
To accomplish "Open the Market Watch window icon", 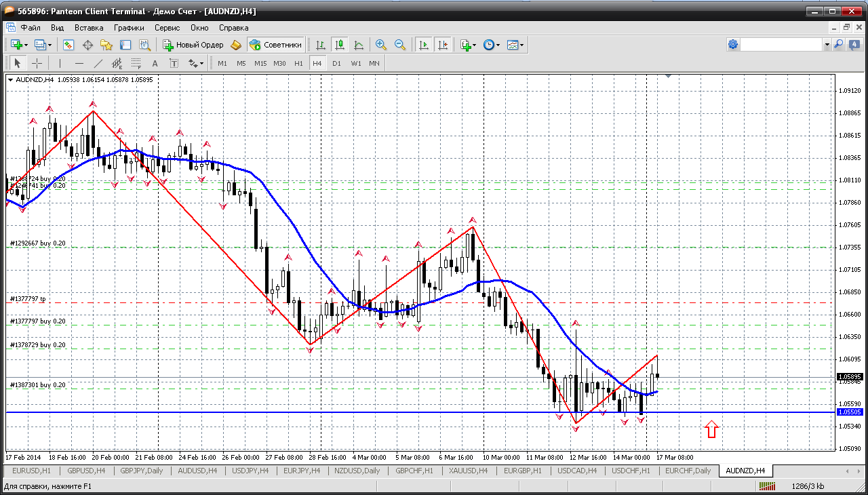I will [68, 45].
